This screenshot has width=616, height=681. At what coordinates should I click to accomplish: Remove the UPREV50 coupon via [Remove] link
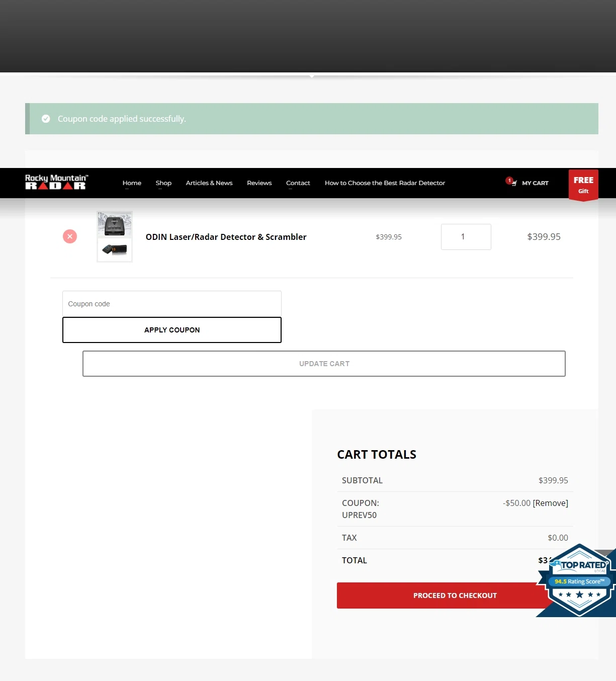click(551, 503)
